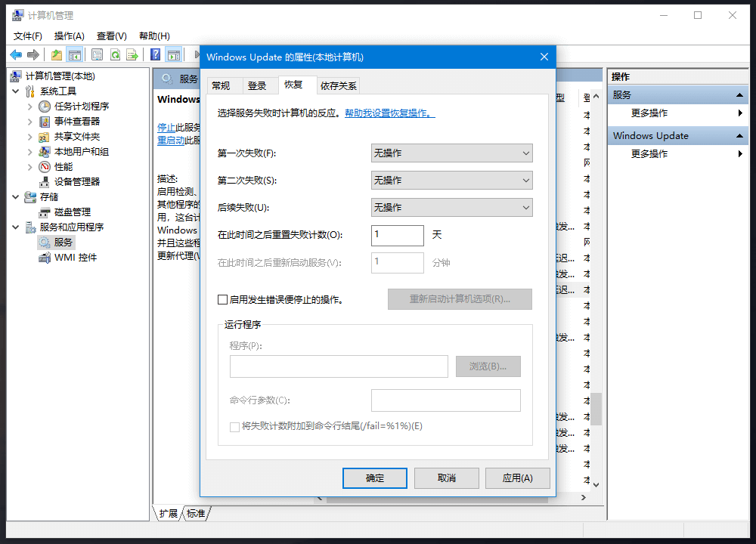The height and width of the screenshot is (544, 756).
Task: Open 磁盘管理 tree node
Action: tap(73, 212)
